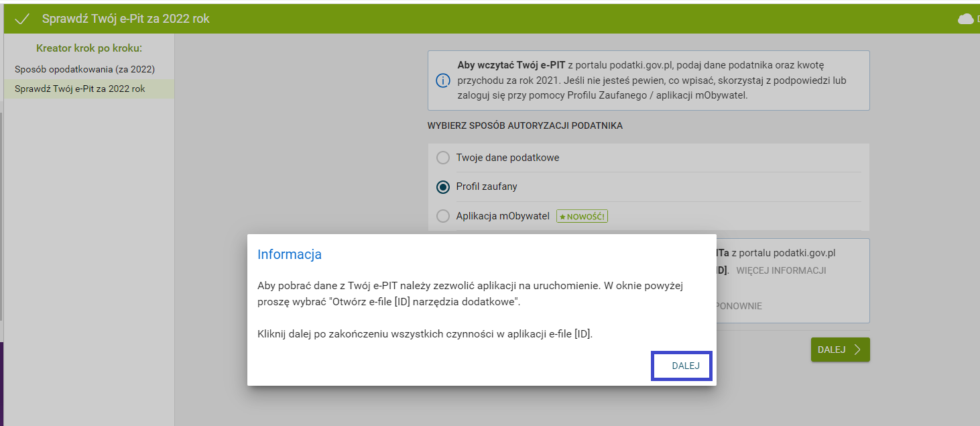Click the green DALEJ button's label
The height and width of the screenshot is (426, 980).
(831, 350)
